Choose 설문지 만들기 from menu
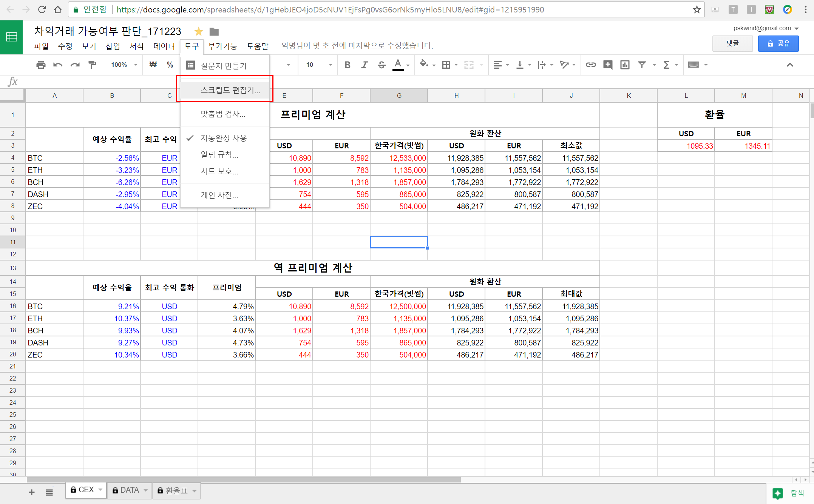814x504 pixels. coord(225,66)
